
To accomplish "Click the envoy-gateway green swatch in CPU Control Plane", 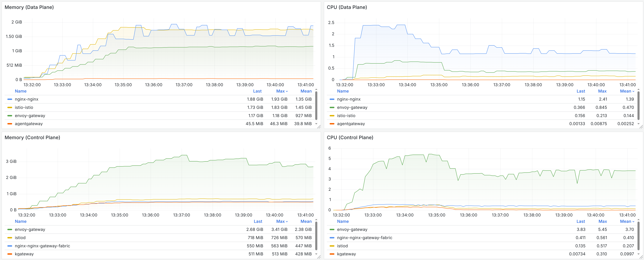I will (332, 229).
